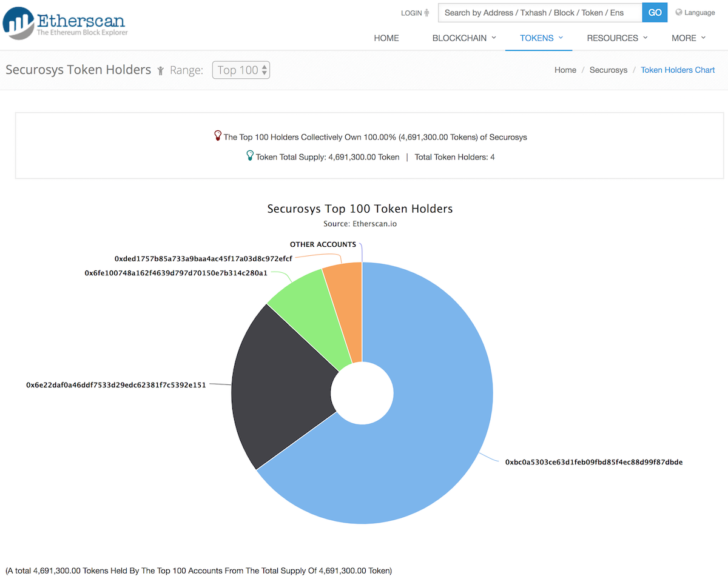
Task: Click the OTHER ACCOUNTS chart label
Action: pyautogui.click(x=323, y=244)
